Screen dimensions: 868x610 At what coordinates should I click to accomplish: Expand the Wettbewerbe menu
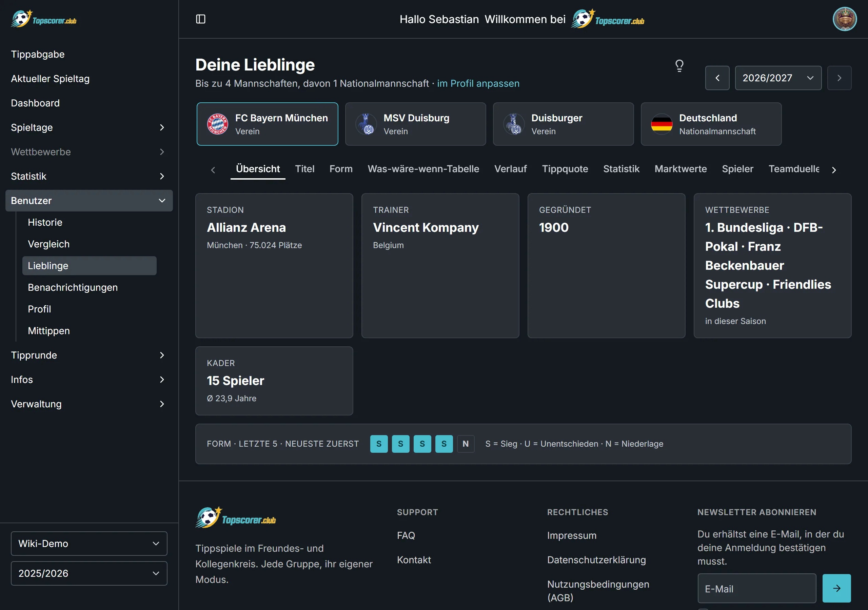tap(89, 152)
